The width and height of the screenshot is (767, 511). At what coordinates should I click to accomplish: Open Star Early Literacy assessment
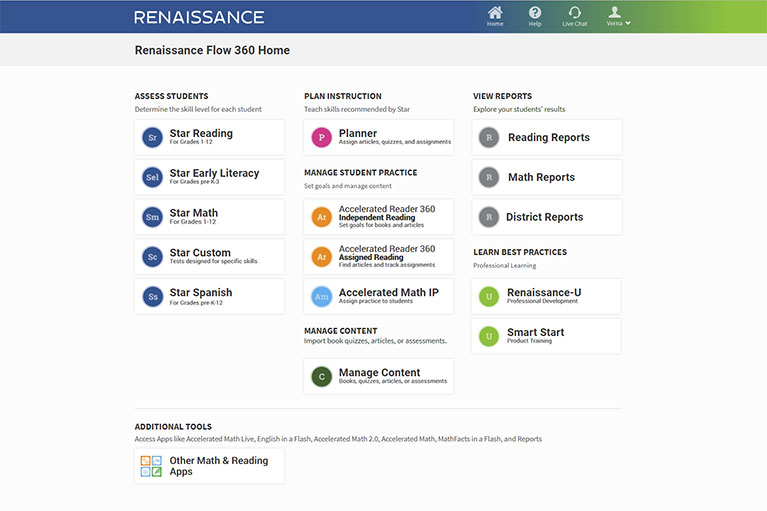click(209, 177)
